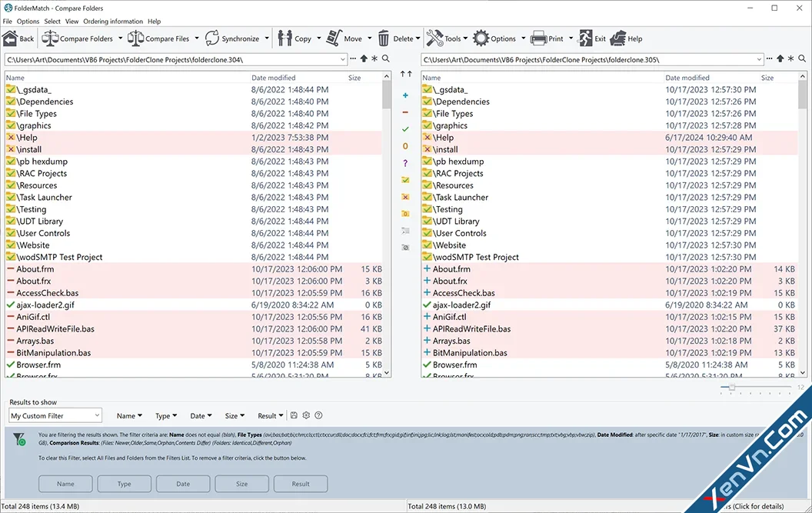
Task: Adjust the zoom slider below right pane
Action: point(732,387)
